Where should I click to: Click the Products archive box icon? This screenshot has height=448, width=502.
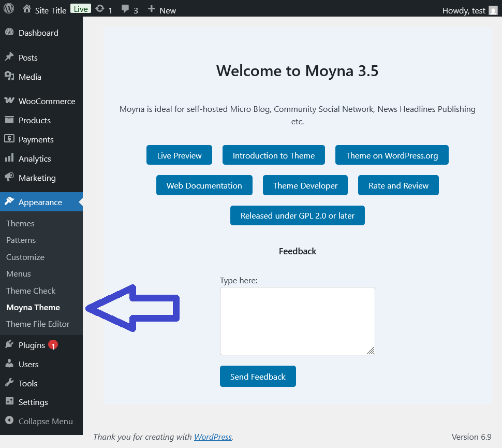pos(9,120)
